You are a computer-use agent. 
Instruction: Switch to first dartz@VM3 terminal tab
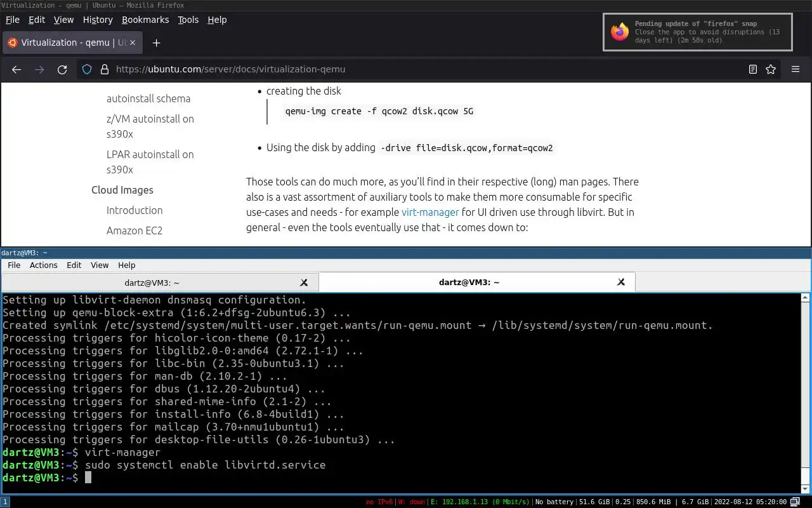pyautogui.click(x=159, y=283)
